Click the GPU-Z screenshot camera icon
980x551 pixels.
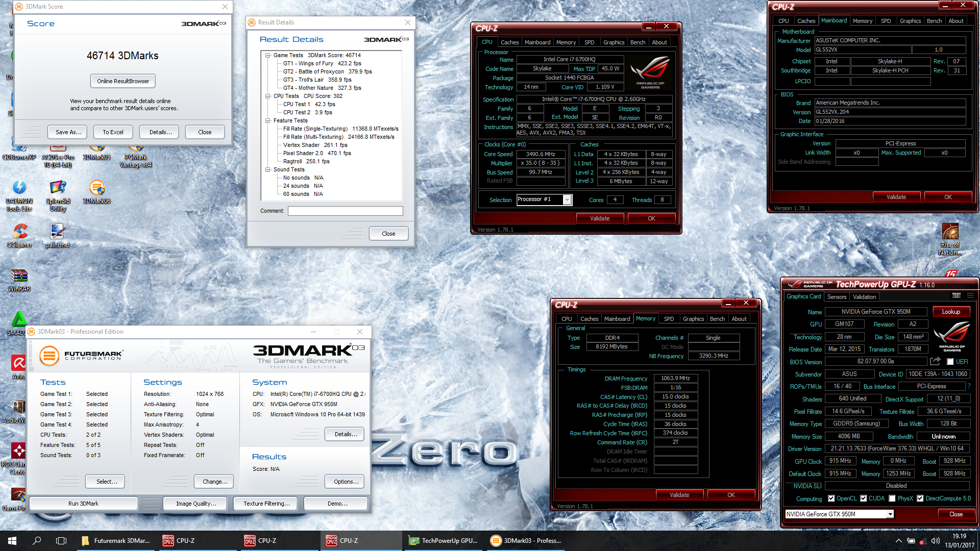(x=957, y=296)
